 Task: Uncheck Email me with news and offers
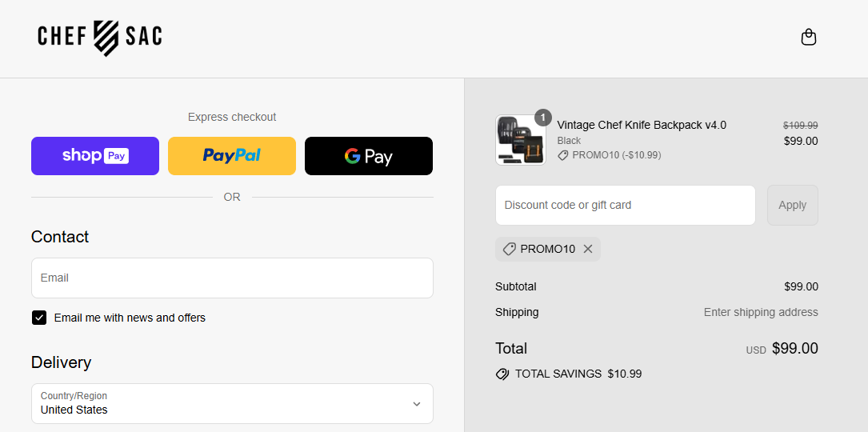pos(39,318)
